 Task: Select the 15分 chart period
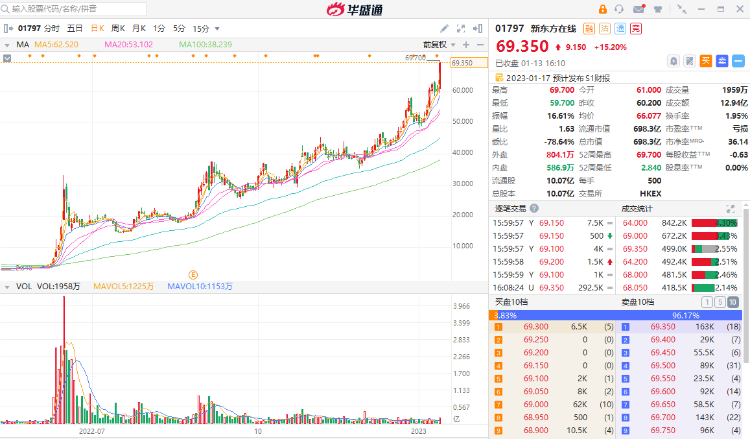click(201, 29)
